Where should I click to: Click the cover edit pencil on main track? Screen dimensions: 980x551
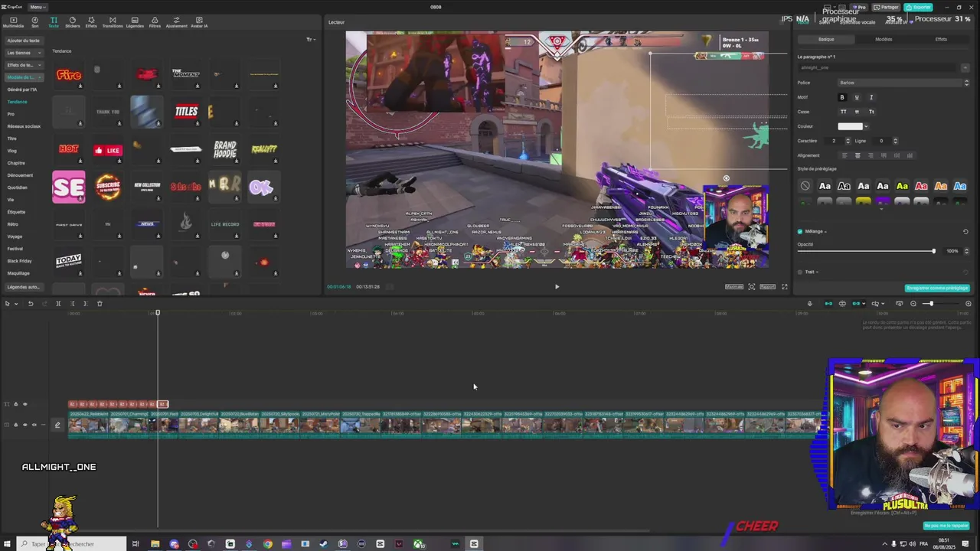[57, 425]
